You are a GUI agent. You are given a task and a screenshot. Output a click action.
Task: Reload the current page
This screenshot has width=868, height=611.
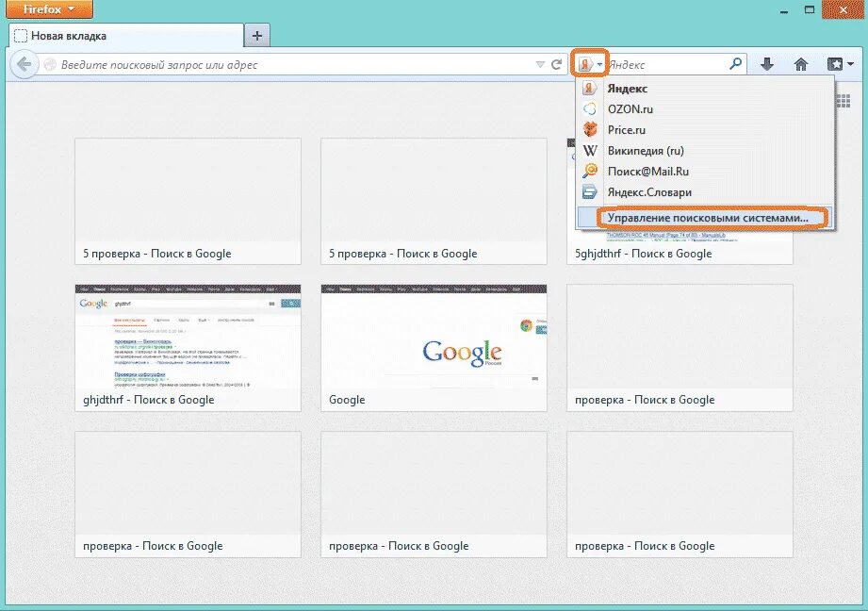(557, 65)
